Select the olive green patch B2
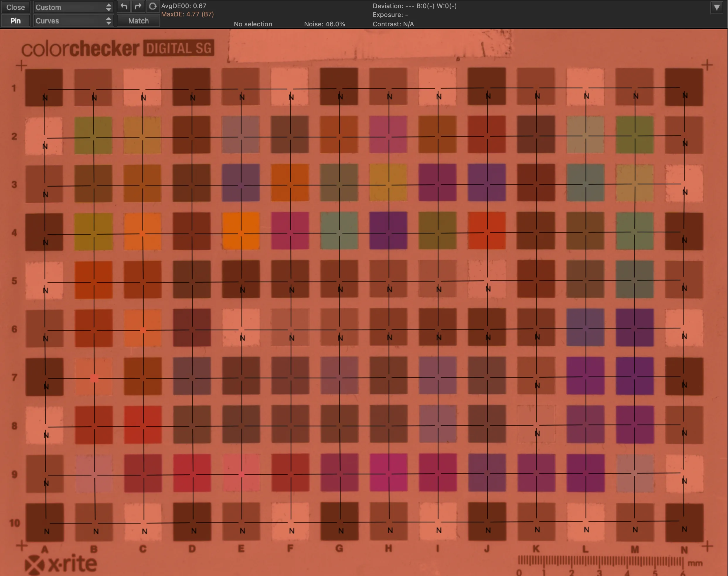Screen dimensions: 728x576 coord(93,135)
